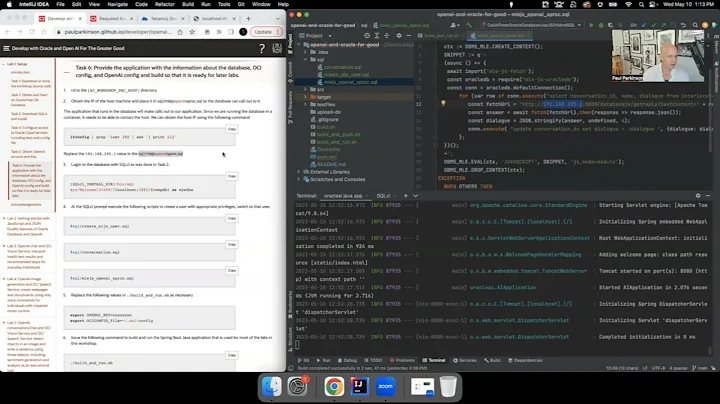Open a new Chrome tab

point(248,18)
